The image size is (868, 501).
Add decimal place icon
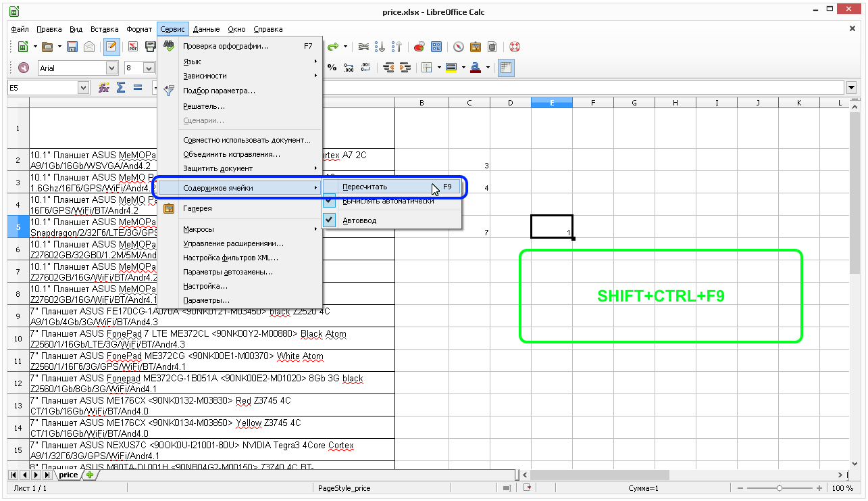pos(349,68)
